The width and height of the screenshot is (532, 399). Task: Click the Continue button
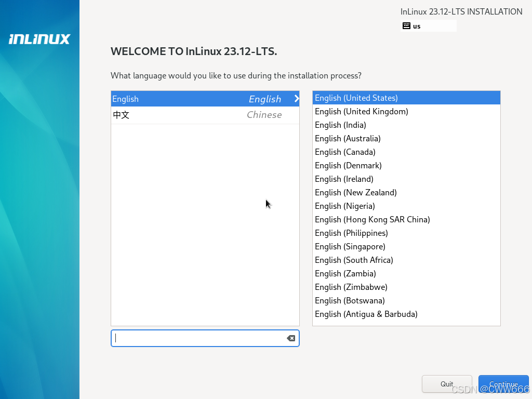coord(503,383)
